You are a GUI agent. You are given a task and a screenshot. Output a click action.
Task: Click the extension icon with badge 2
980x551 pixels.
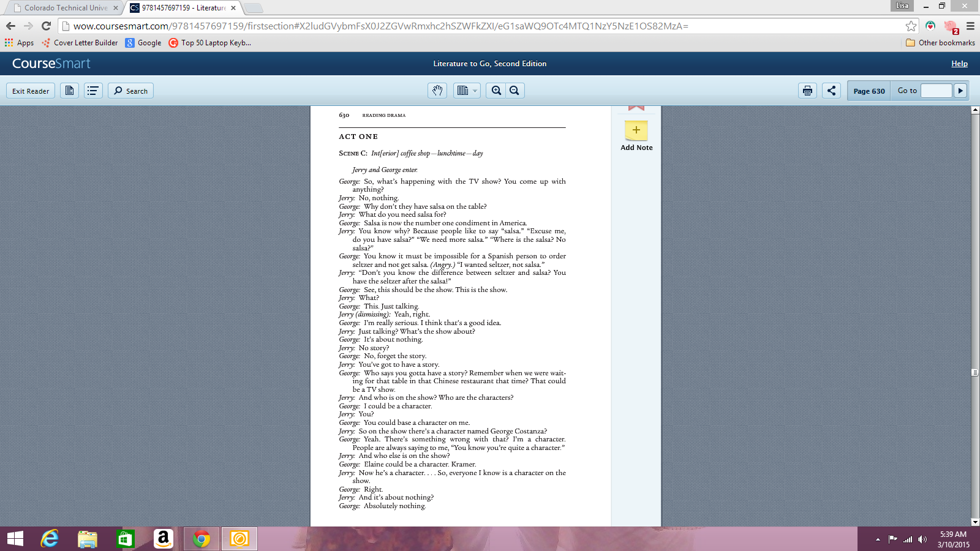951,26
